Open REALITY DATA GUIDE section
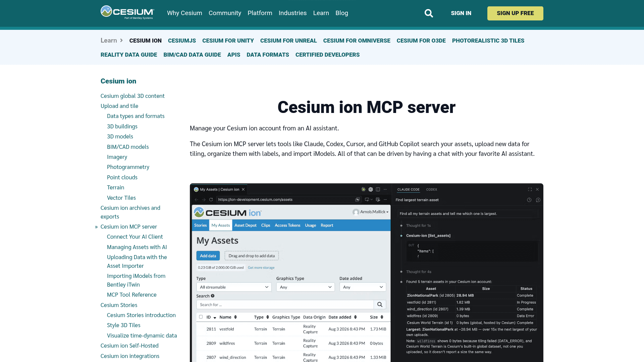This screenshot has height=362, width=644. 129,55
